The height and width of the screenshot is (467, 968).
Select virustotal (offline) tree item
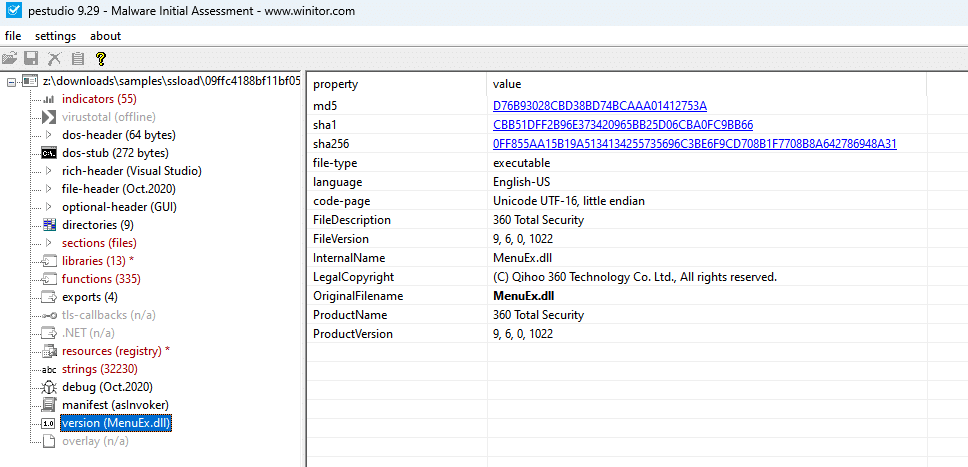coord(109,117)
